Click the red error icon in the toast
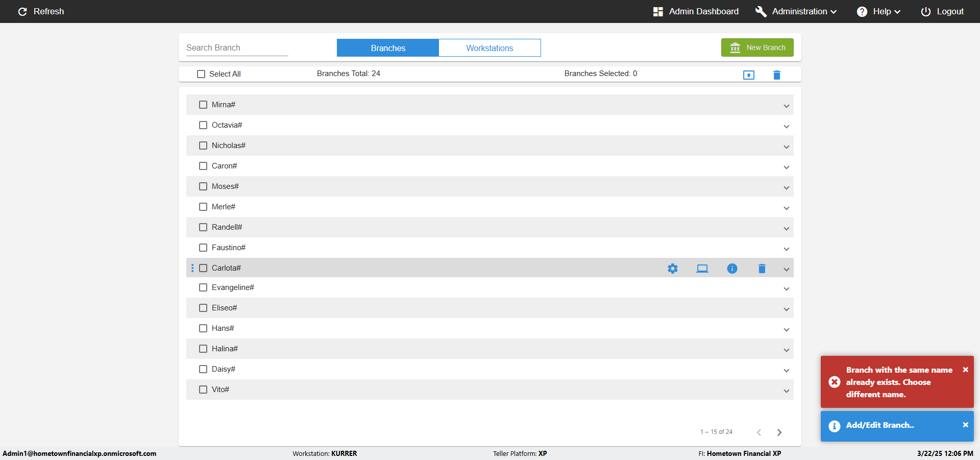This screenshot has height=460, width=980. (x=835, y=382)
